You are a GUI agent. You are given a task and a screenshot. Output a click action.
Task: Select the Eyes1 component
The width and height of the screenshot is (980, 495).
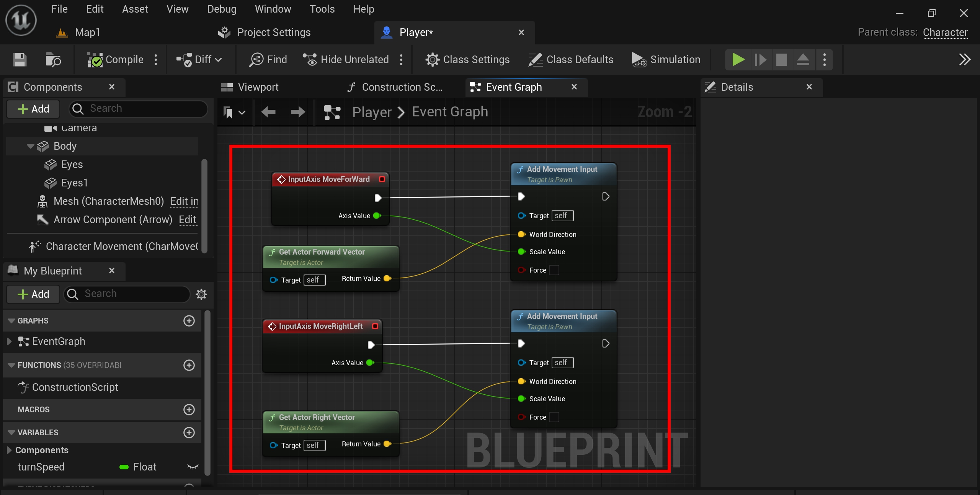tap(74, 183)
